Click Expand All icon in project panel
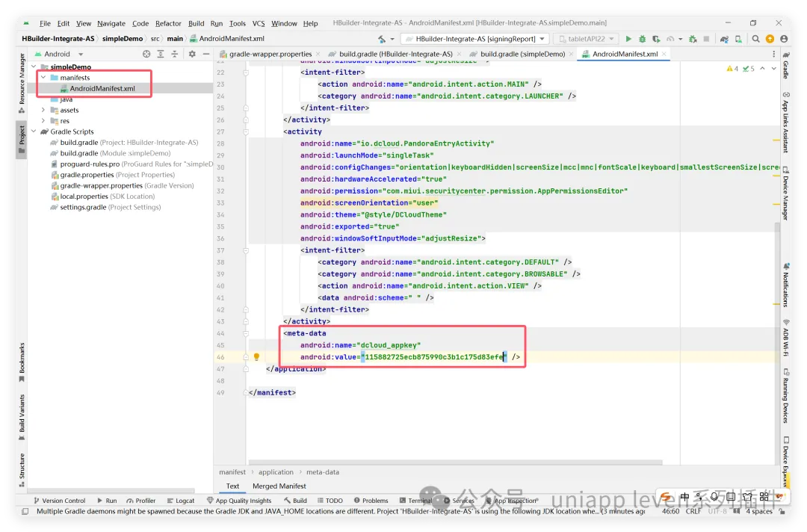This screenshot has height=532, width=807. coord(161,54)
